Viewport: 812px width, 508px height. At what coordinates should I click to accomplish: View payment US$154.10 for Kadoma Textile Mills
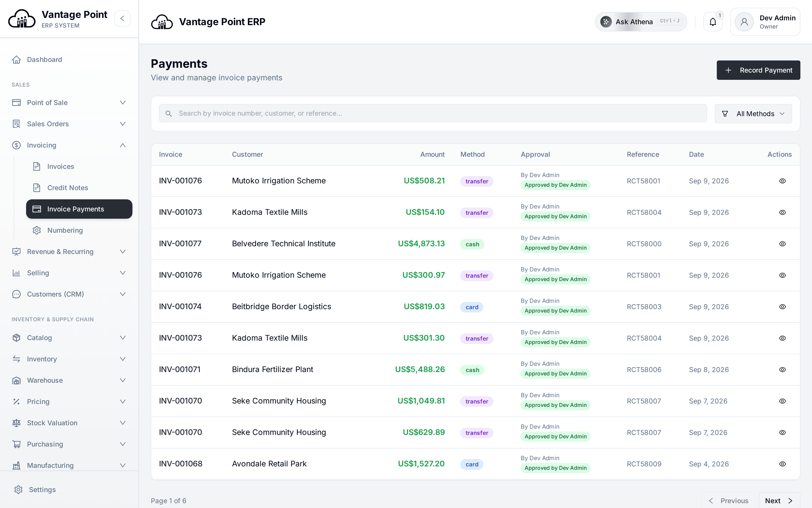pos(782,212)
